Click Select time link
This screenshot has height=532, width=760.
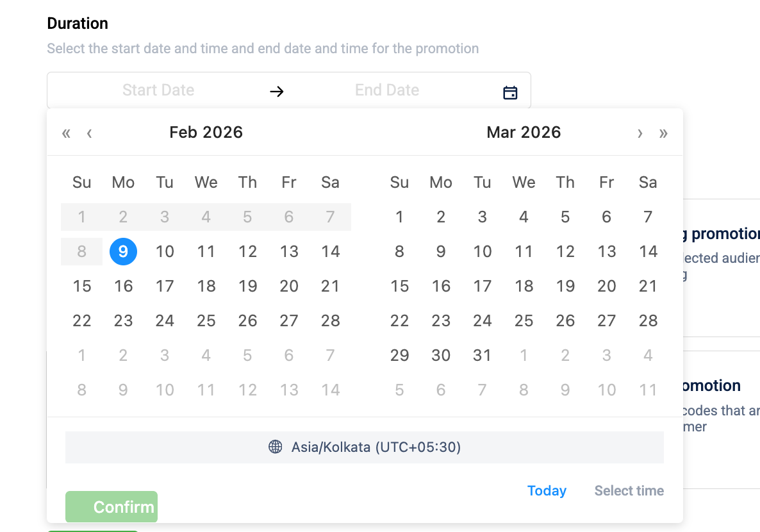(x=629, y=491)
